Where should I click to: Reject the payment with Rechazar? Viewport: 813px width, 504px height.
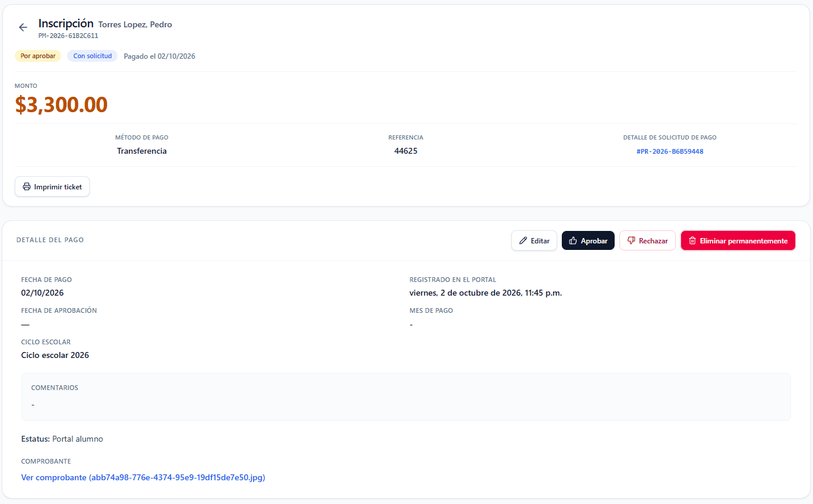647,240
